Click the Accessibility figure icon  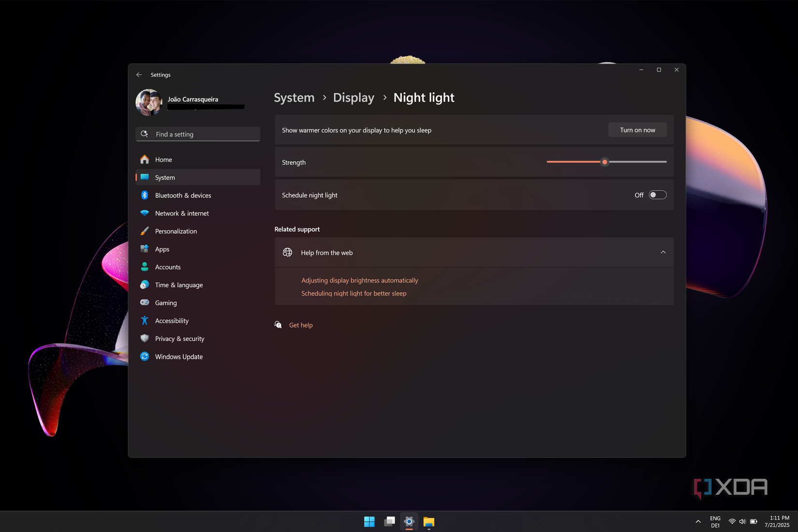tap(145, 321)
